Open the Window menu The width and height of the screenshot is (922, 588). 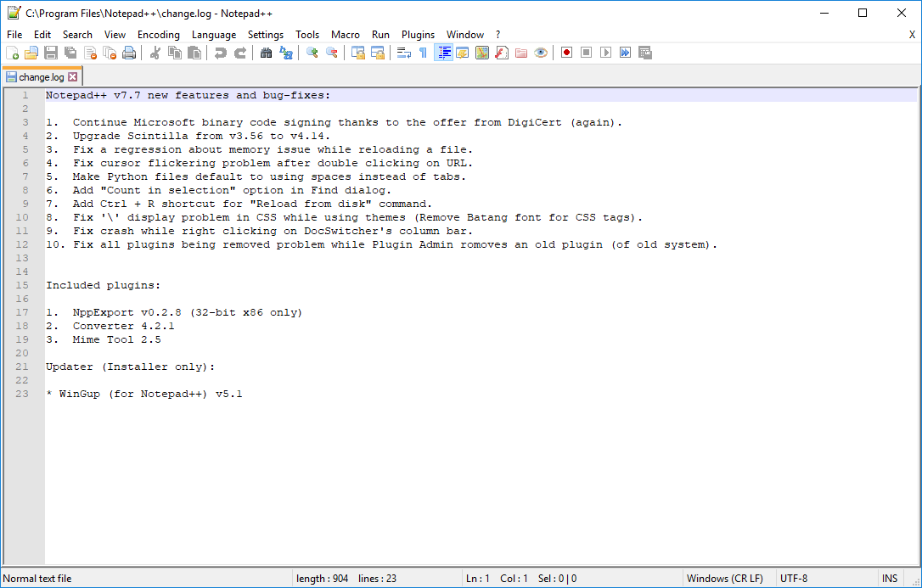(x=465, y=35)
